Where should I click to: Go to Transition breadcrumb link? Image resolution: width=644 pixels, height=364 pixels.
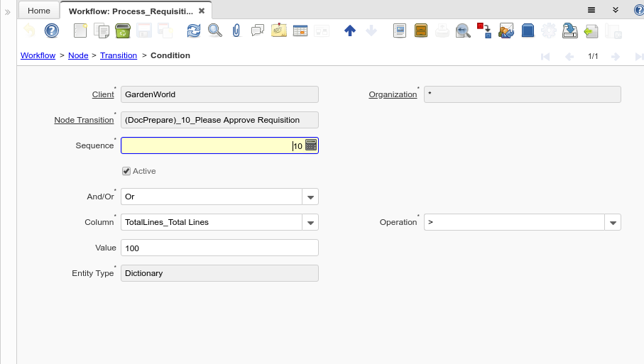pos(119,55)
